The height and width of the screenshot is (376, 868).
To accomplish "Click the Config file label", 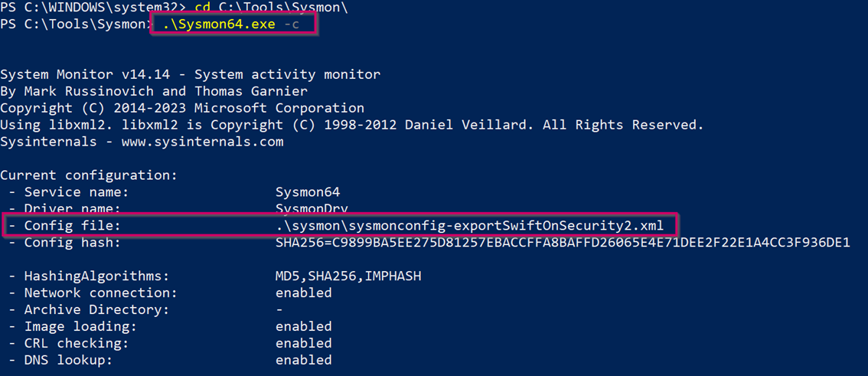I will (73, 226).
